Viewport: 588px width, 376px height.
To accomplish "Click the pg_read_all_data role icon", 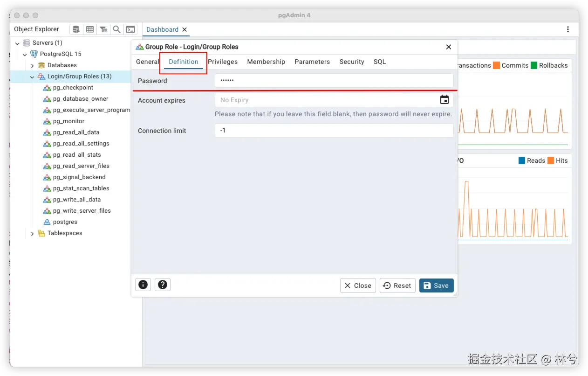I will [47, 132].
